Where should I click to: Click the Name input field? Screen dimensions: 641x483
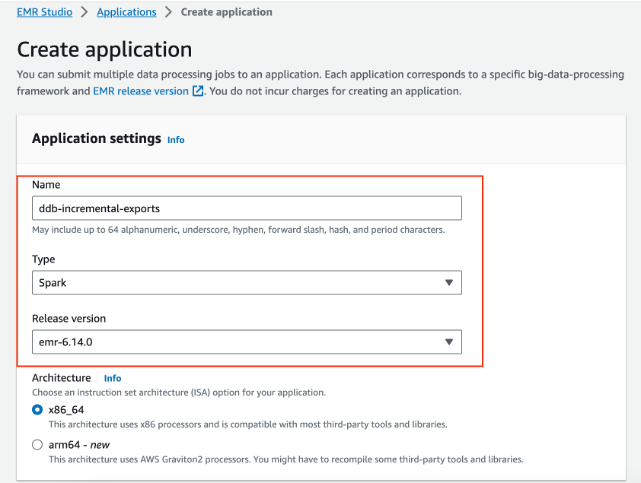coord(247,208)
